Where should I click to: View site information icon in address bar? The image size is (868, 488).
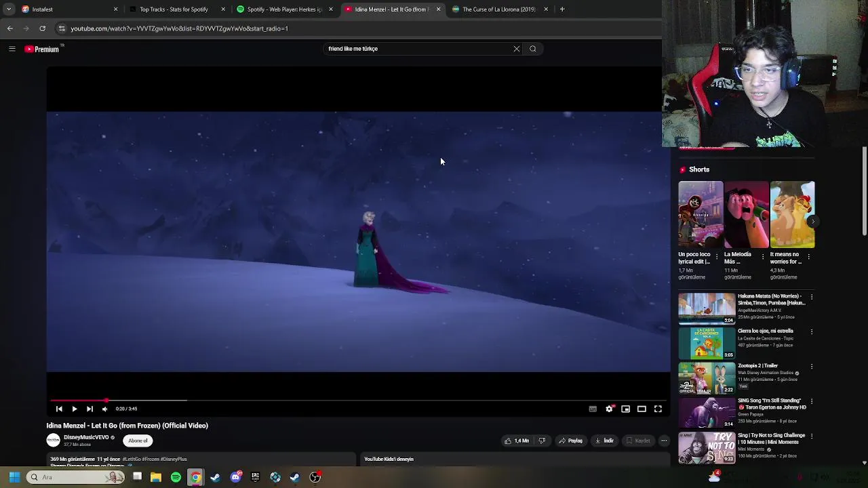point(62,28)
